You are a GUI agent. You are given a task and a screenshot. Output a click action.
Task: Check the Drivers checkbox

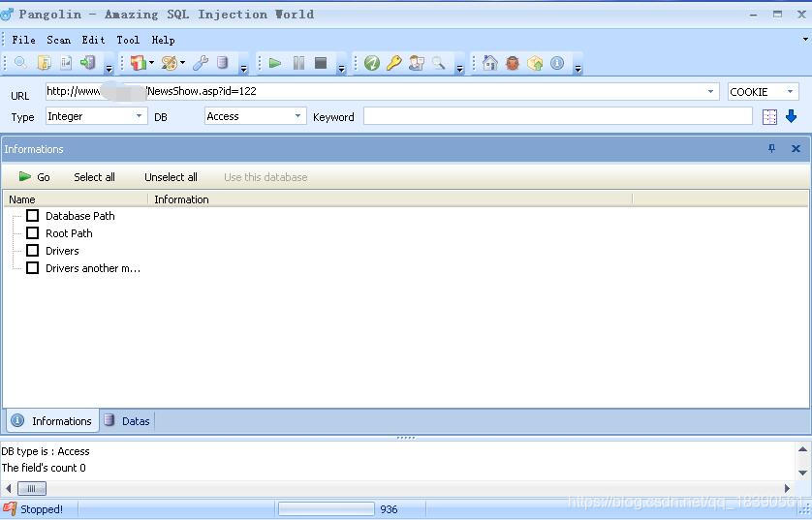pos(32,251)
